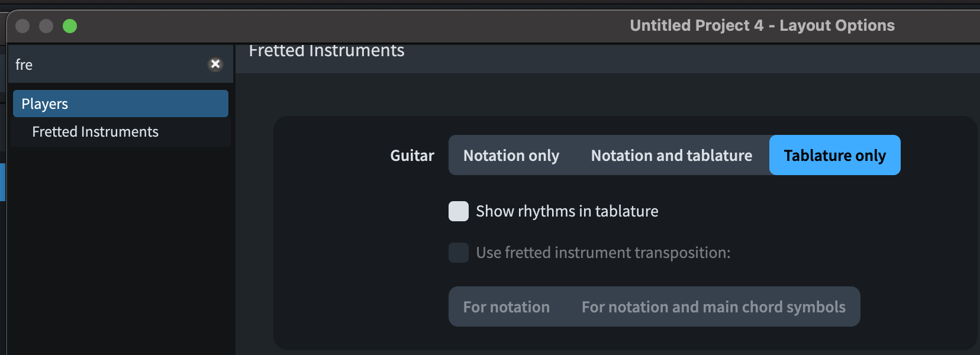Select the Players category in sidebar
The image size is (980, 355).
120,104
